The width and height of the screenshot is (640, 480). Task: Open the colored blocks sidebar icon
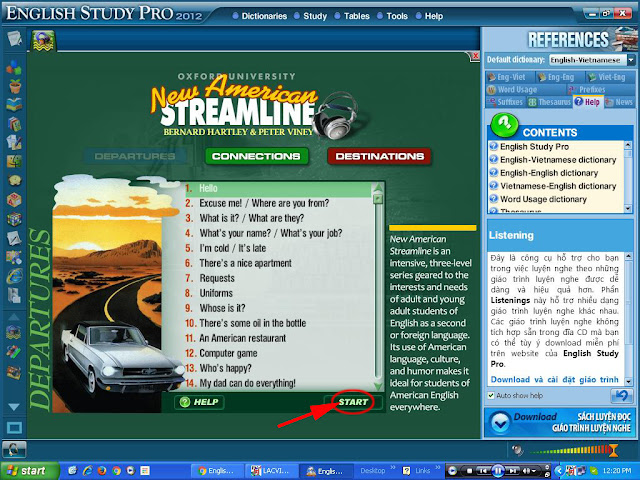pyautogui.click(x=14, y=68)
